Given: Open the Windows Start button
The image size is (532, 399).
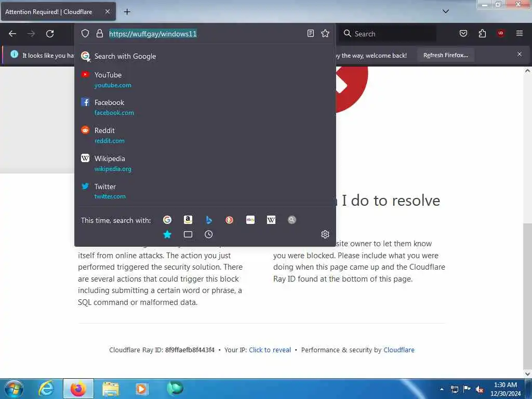Looking at the screenshot, I should pyautogui.click(x=14, y=389).
